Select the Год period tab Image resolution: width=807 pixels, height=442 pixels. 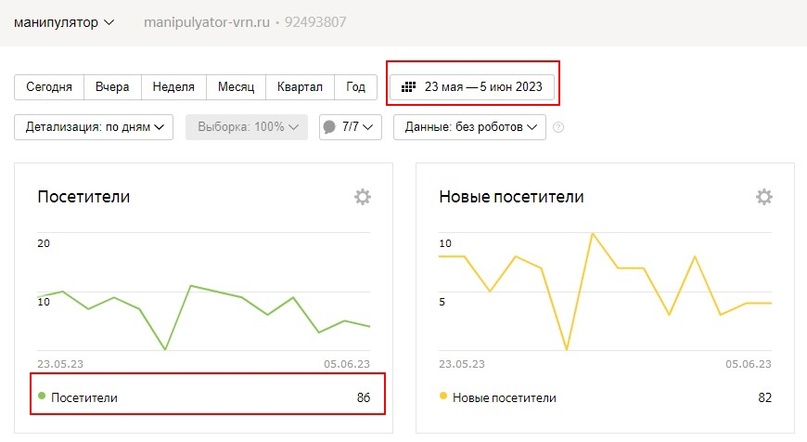coord(356,87)
